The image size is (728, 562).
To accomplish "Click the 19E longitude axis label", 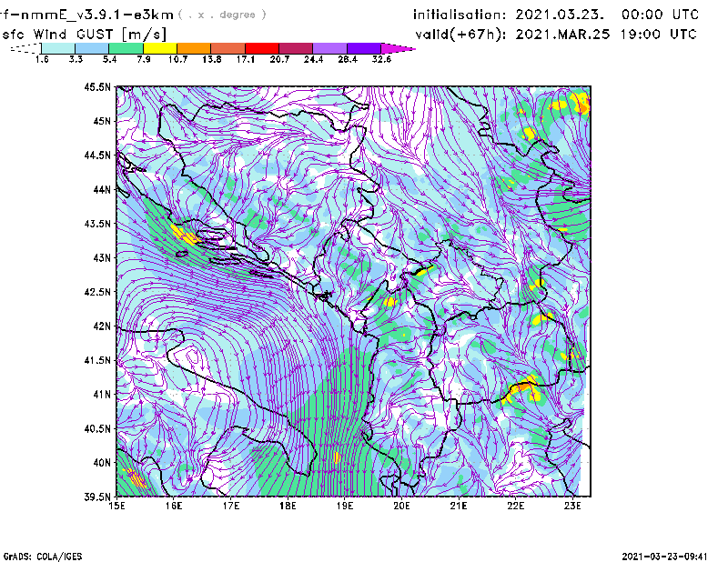I will pyautogui.click(x=345, y=507).
